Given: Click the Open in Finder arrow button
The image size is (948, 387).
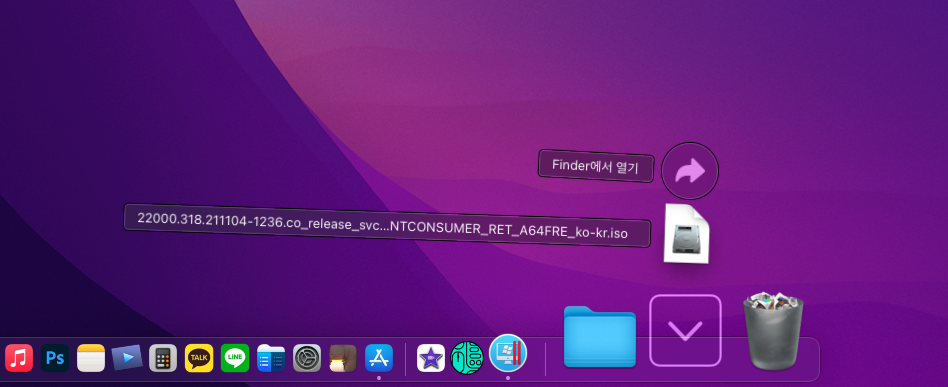Looking at the screenshot, I should 690,171.
